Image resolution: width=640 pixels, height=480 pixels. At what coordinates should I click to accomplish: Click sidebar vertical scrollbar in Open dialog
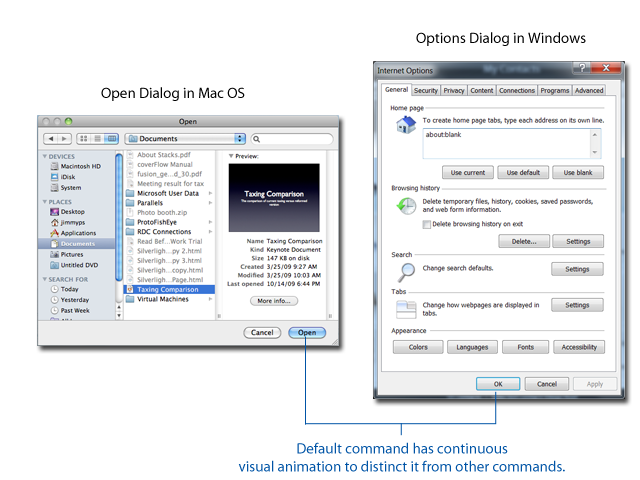pos(119,216)
